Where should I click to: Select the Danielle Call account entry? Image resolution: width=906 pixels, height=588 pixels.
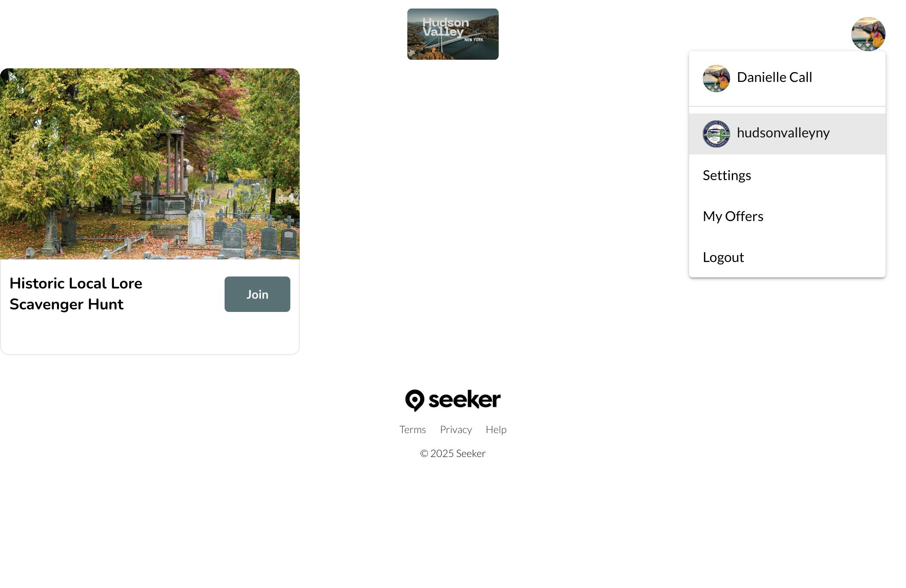(x=787, y=79)
